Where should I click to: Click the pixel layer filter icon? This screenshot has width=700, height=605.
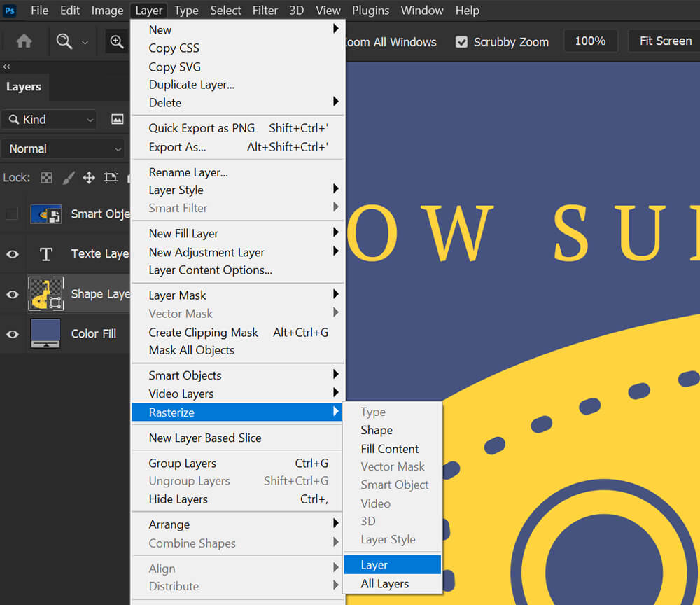coord(117,120)
